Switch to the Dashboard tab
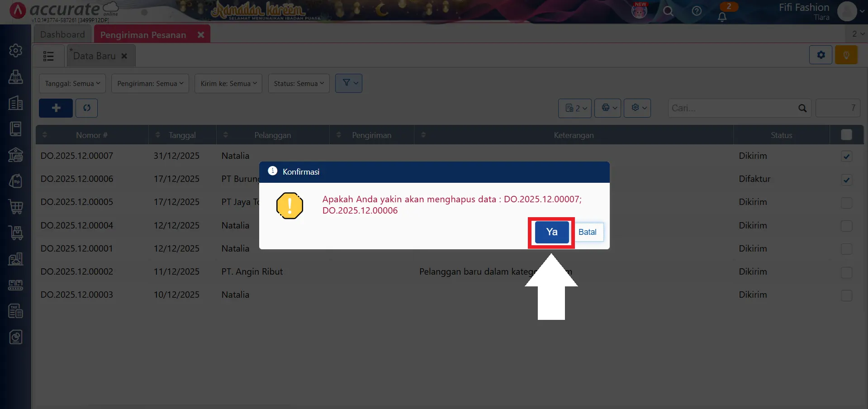868x409 pixels. 62,34
